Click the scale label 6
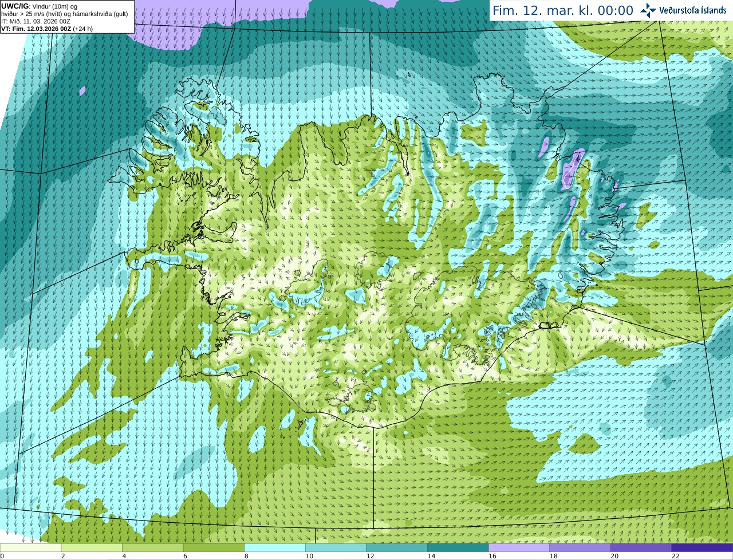 tap(185, 556)
